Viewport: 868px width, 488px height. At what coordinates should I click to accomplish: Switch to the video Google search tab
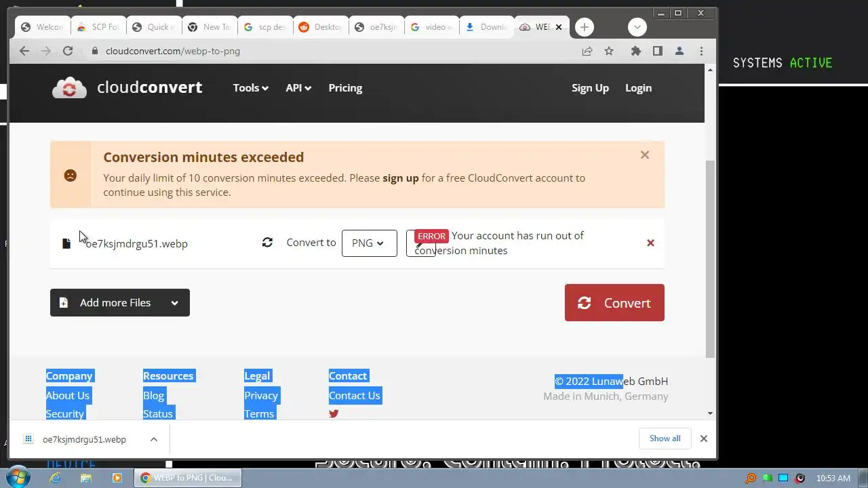point(432,27)
